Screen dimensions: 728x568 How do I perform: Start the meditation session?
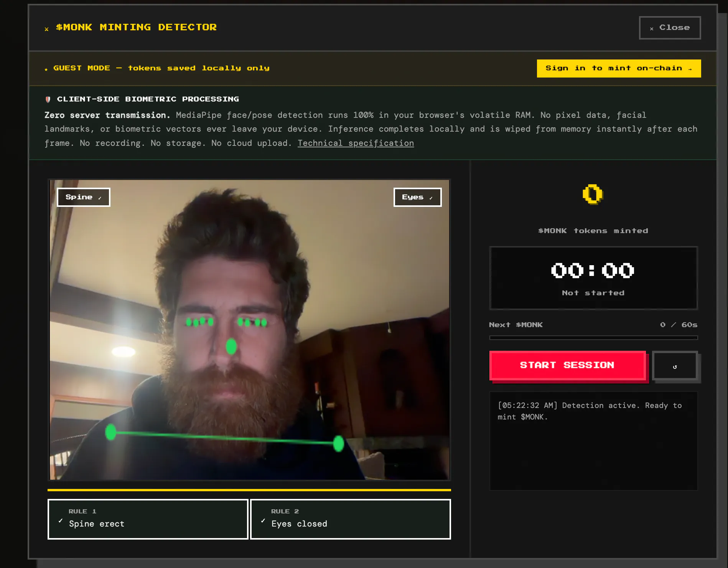(568, 365)
